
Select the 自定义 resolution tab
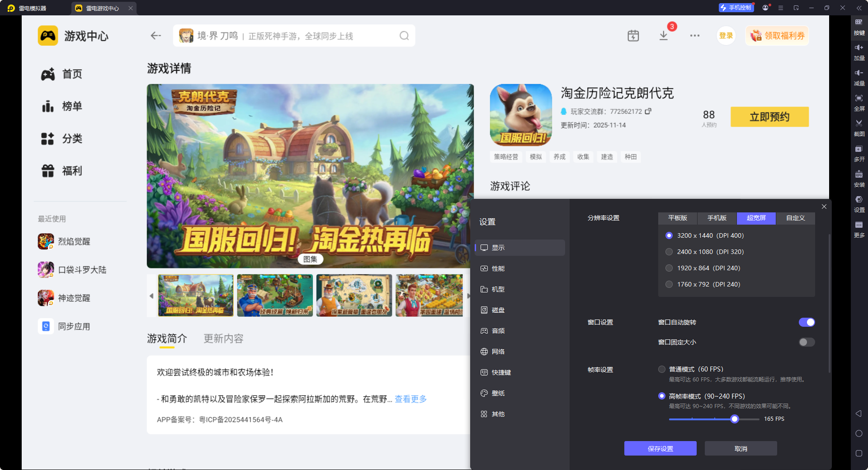[x=795, y=218]
